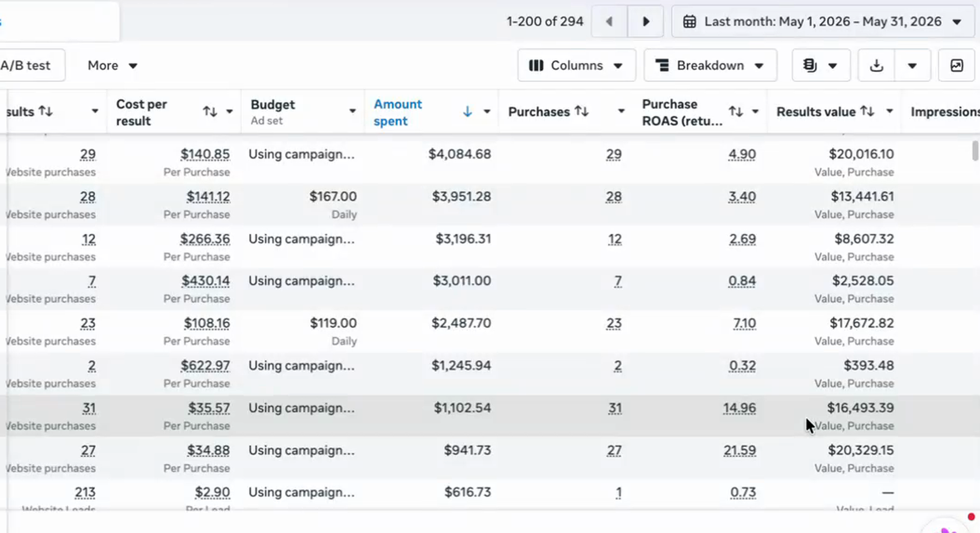Viewport: 980px width, 533px height.
Task: Select amount spent $941.73
Action: coord(467,450)
